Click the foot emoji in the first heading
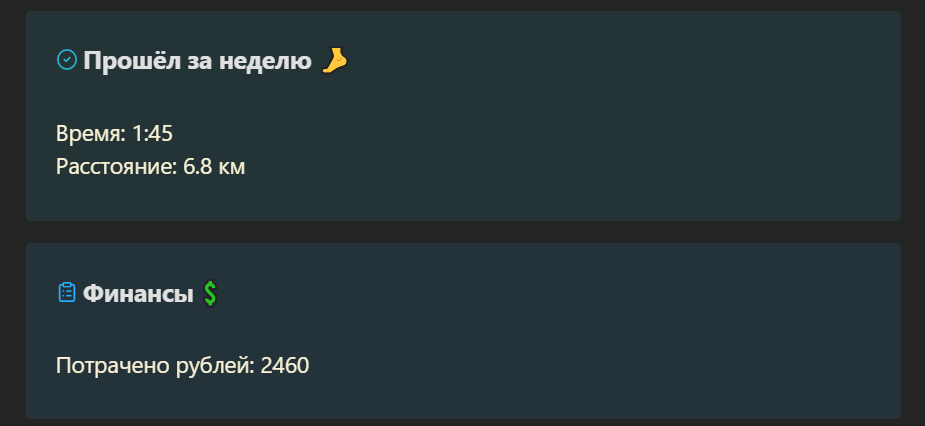 pyautogui.click(x=335, y=60)
